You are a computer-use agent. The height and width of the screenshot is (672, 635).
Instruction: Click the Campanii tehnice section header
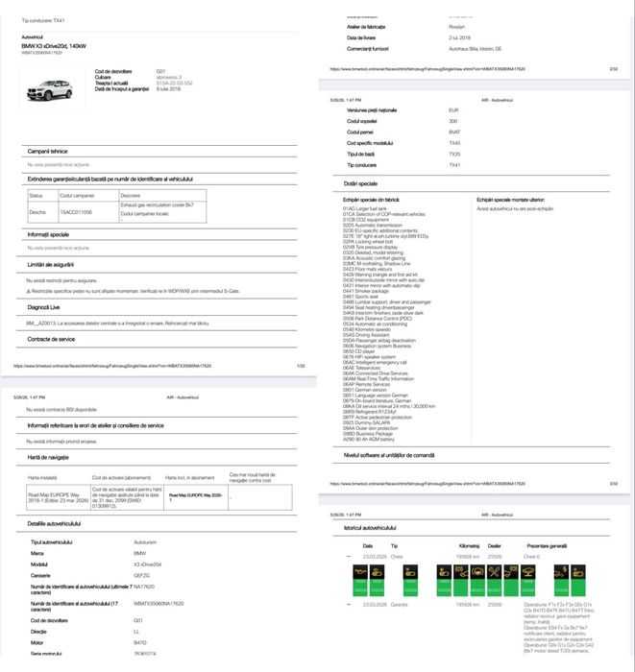pyautogui.click(x=47, y=152)
